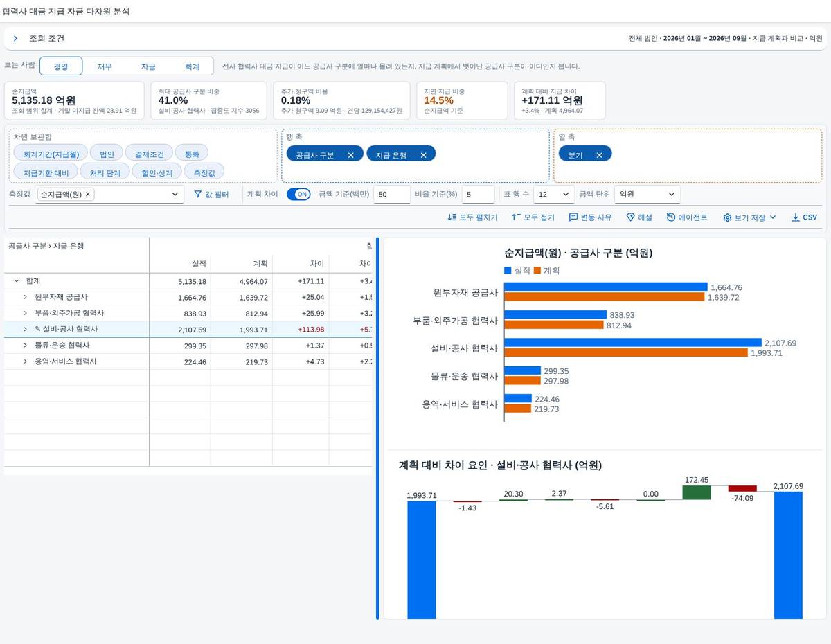Click the splitter between table and charts
This screenshot has width=831, height=644.
377,428
